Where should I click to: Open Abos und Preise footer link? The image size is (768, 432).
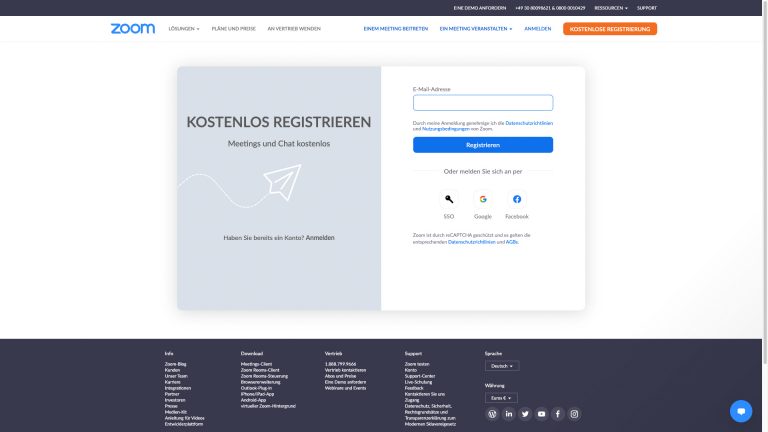point(340,376)
